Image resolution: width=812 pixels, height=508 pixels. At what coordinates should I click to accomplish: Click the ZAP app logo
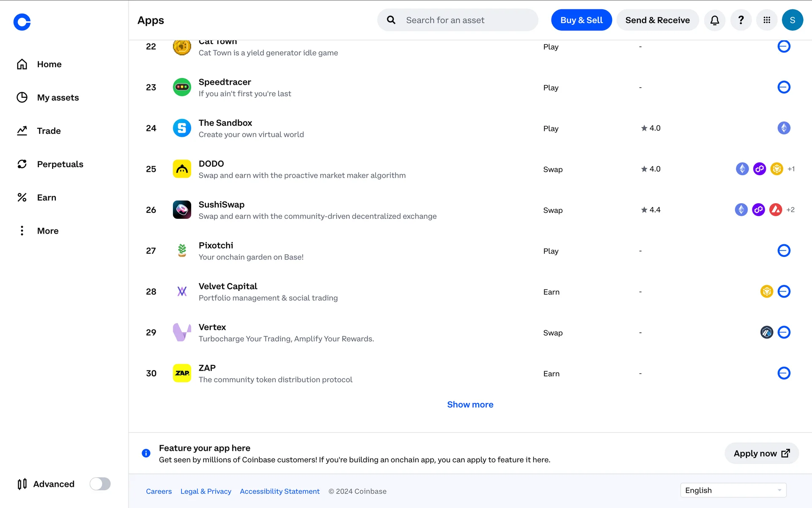(182, 373)
